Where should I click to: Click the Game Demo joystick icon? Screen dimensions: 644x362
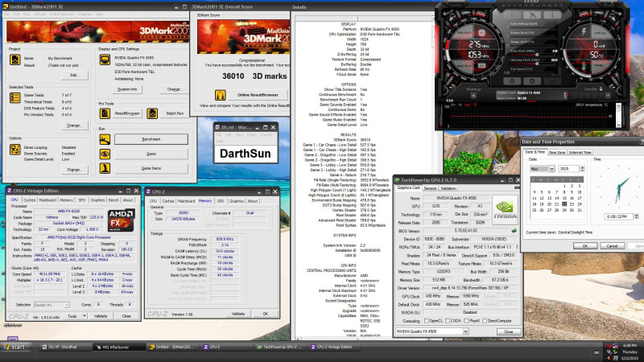[105, 168]
